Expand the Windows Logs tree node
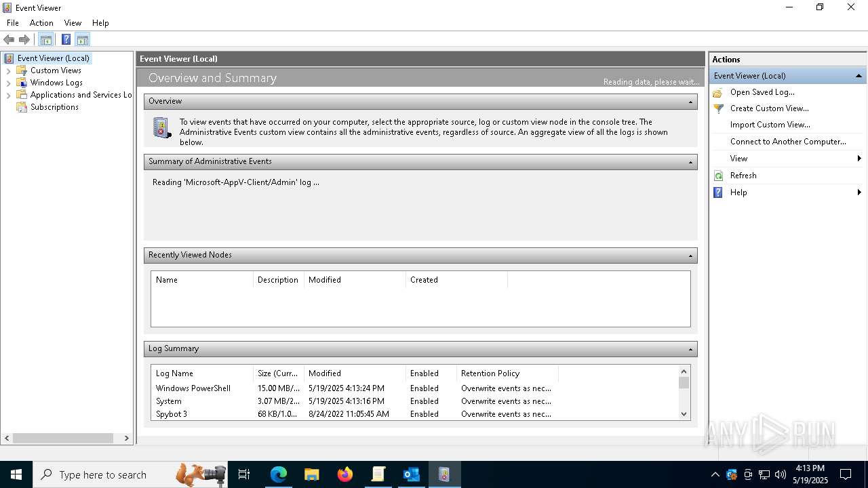This screenshot has width=868, height=488. [8, 83]
